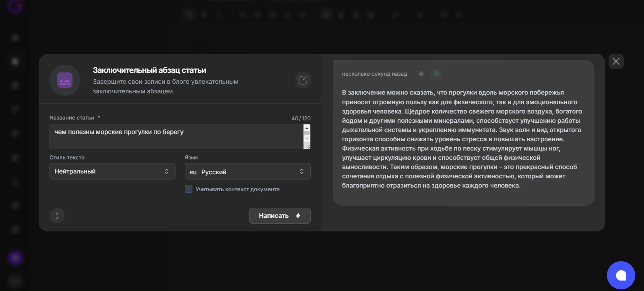Click the "Заключительный абзац статьи" heading
Viewport: 644px width, 291px height.
click(x=149, y=70)
